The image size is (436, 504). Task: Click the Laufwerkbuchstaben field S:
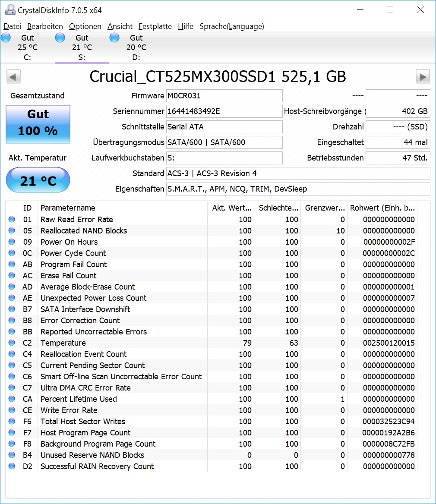pyautogui.click(x=224, y=158)
